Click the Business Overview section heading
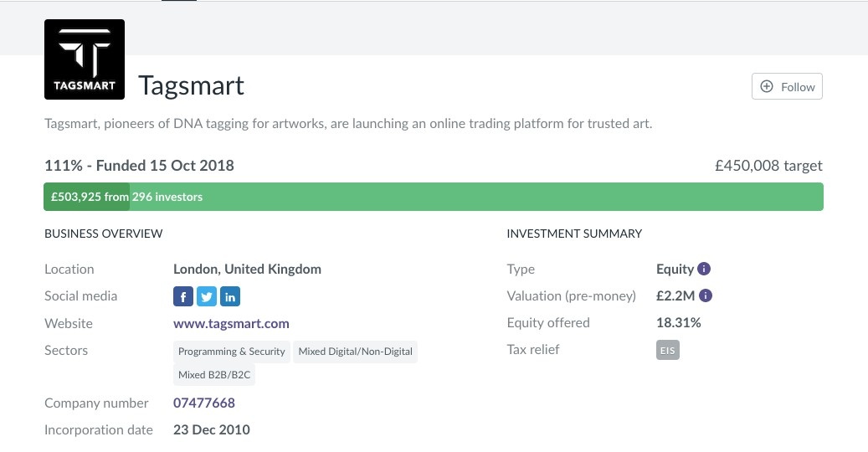The height and width of the screenshot is (452, 868). (104, 234)
